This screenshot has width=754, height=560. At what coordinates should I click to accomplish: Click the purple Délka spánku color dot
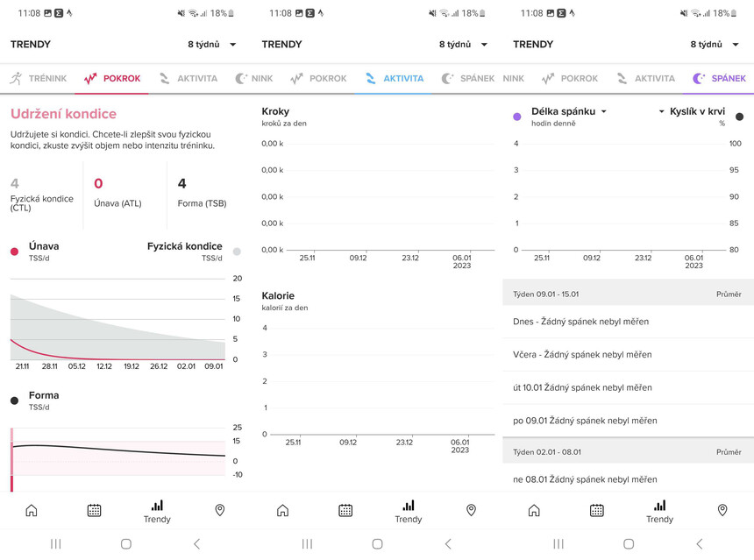coord(517,116)
